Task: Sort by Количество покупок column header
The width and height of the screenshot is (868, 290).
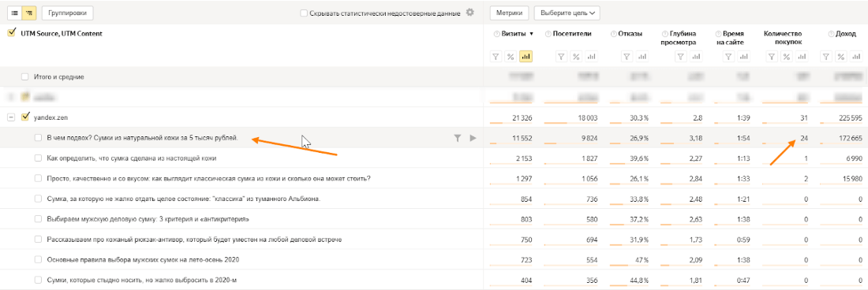Action: point(783,38)
